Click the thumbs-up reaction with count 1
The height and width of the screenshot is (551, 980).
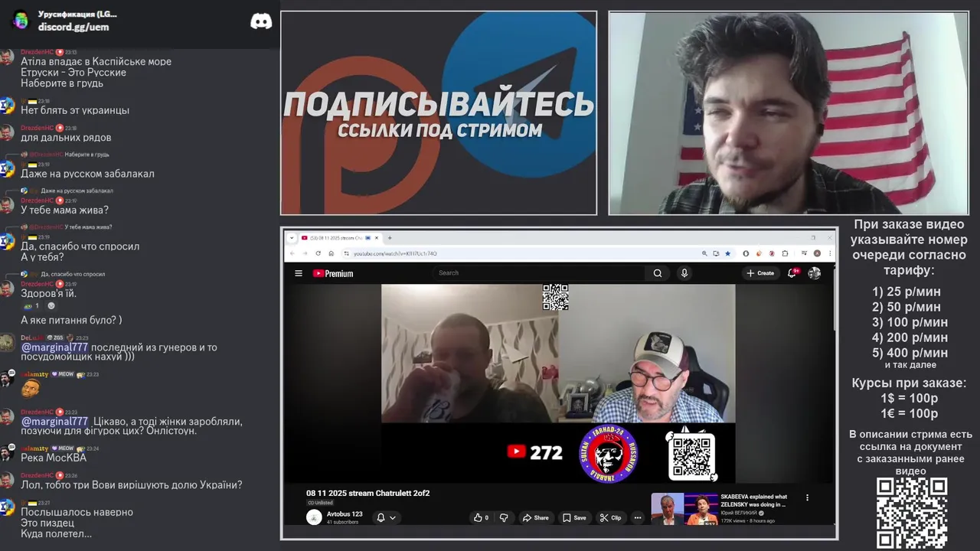tap(31, 306)
